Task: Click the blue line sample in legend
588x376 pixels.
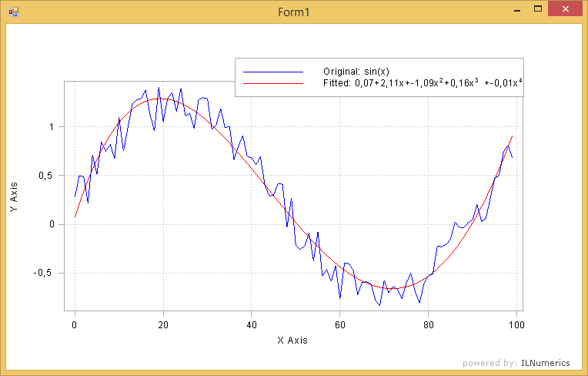Action: (x=273, y=72)
